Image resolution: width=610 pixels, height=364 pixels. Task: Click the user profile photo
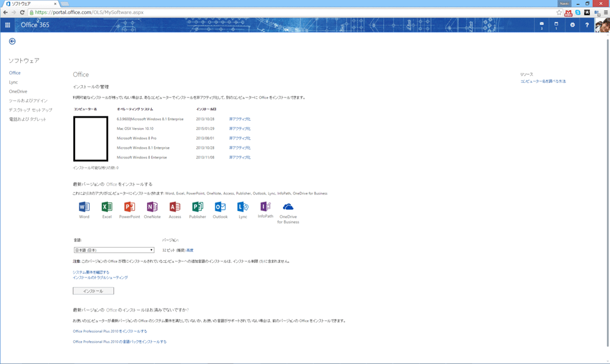(x=602, y=25)
